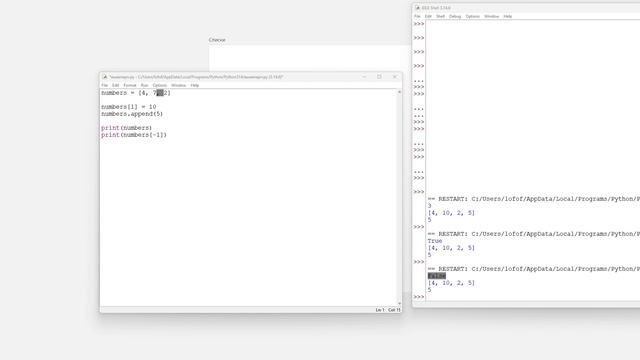The image size is (640, 360).
Task: Click the 'True' output in the shell
Action: 435,241
